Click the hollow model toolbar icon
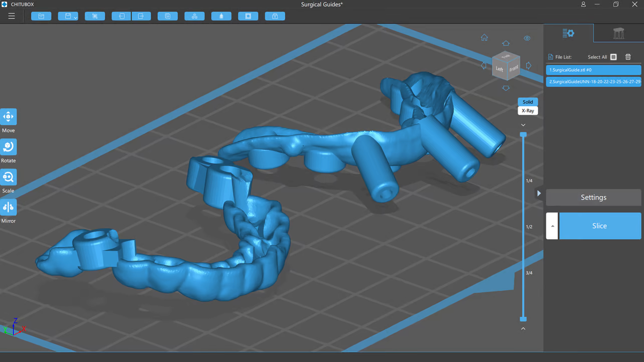The image size is (644, 362). click(248, 16)
